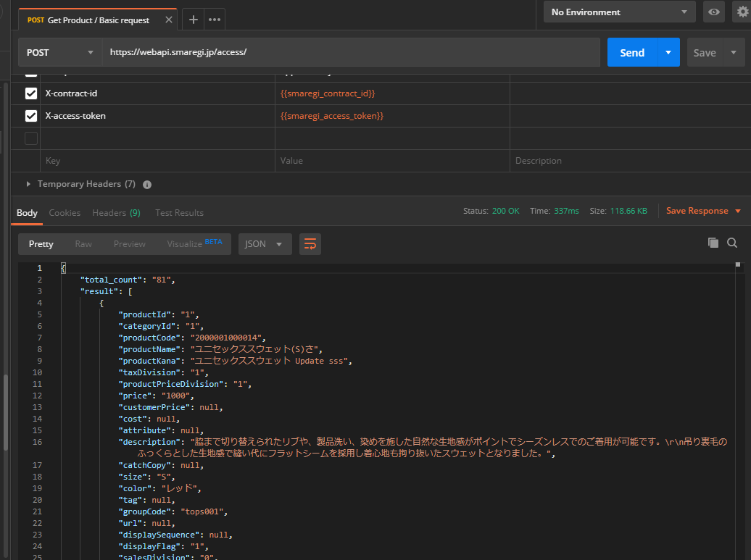Image resolution: width=751 pixels, height=560 pixels.
Task: Open the Test Results tab
Action: (x=179, y=212)
